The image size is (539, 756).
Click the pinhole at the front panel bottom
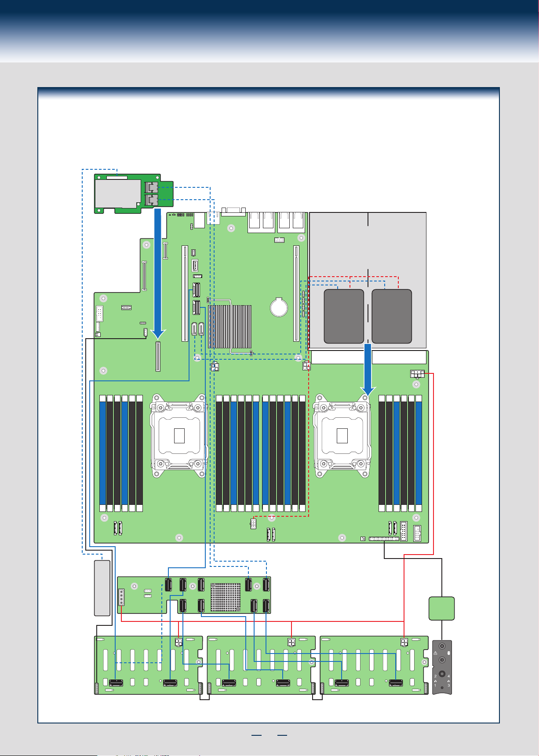coord(442,687)
